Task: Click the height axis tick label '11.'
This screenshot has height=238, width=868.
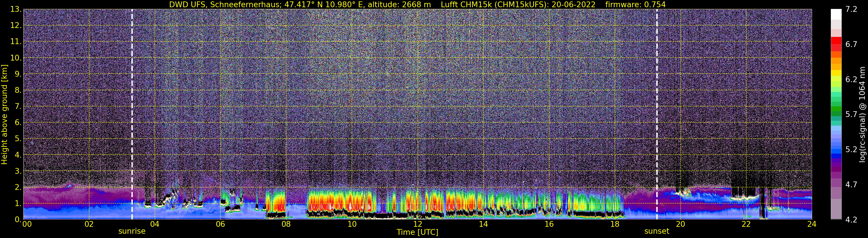Action: point(16,41)
